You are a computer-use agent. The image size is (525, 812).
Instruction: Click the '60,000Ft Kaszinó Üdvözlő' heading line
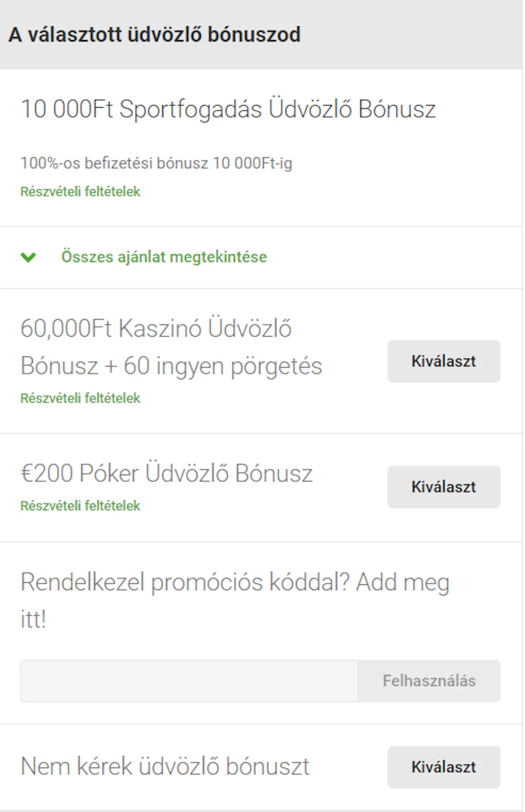tap(156, 328)
